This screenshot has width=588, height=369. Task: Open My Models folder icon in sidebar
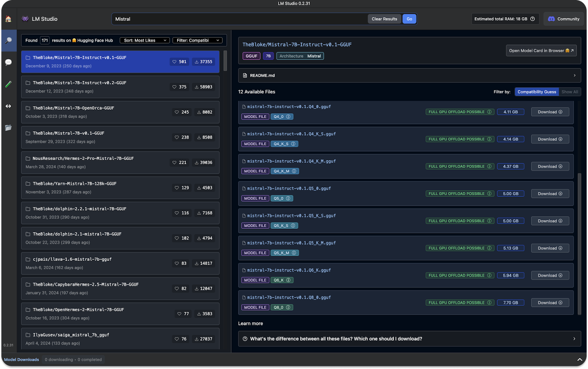(x=8, y=128)
